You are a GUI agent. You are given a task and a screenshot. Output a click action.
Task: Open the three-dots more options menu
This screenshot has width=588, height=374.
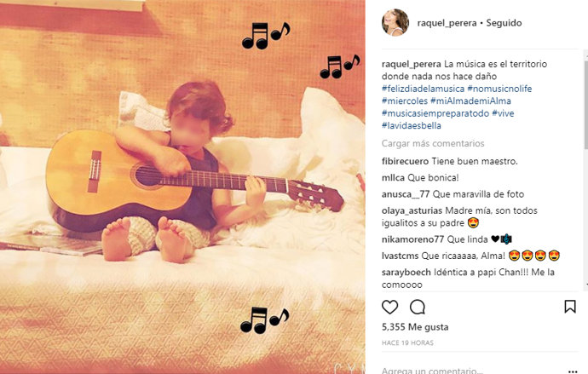[x=573, y=371]
